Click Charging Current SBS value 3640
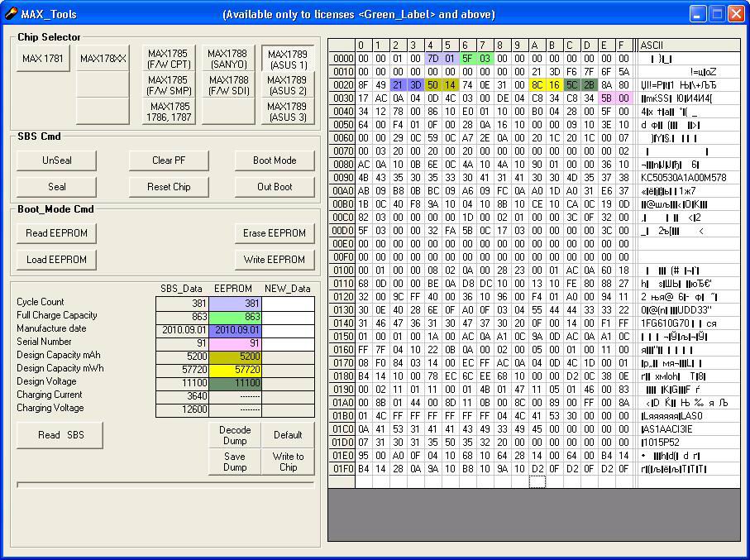The height and width of the screenshot is (560, 750). tap(182, 396)
